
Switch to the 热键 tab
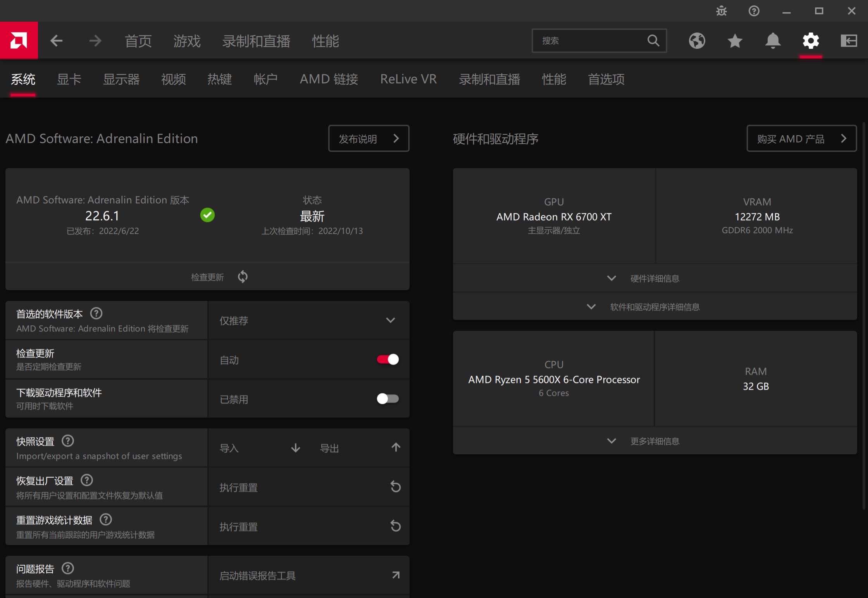219,79
